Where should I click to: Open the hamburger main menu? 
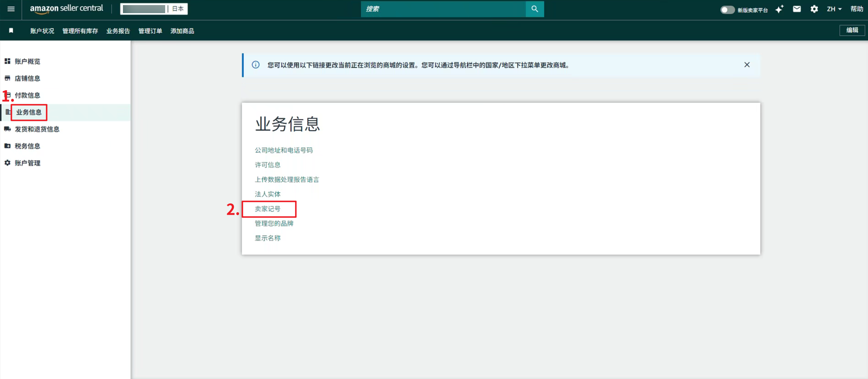pos(11,9)
